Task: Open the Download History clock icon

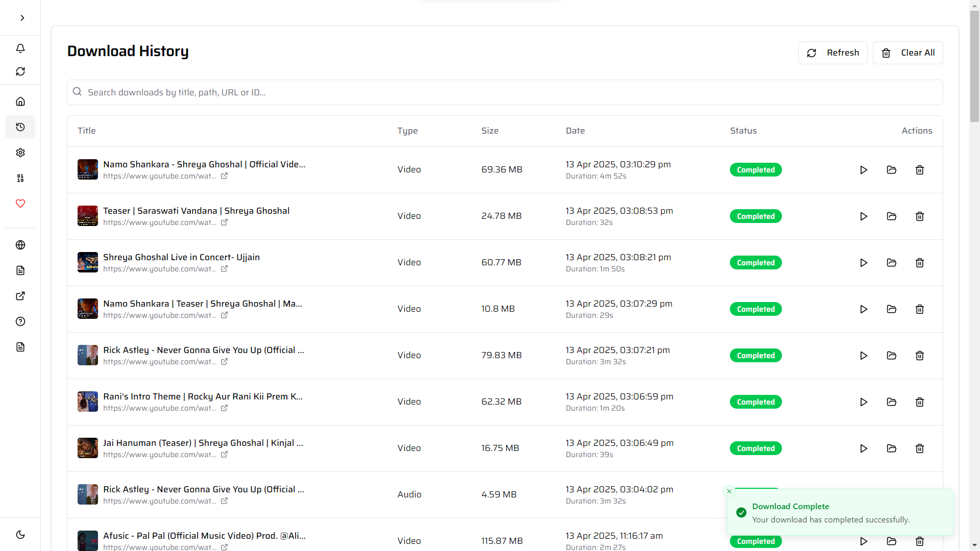Action: 20,127
